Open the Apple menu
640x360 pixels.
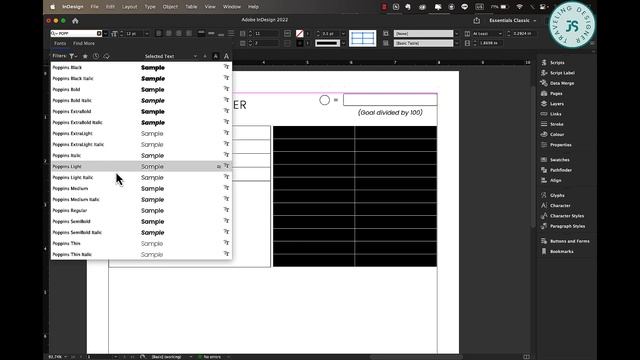53,7
